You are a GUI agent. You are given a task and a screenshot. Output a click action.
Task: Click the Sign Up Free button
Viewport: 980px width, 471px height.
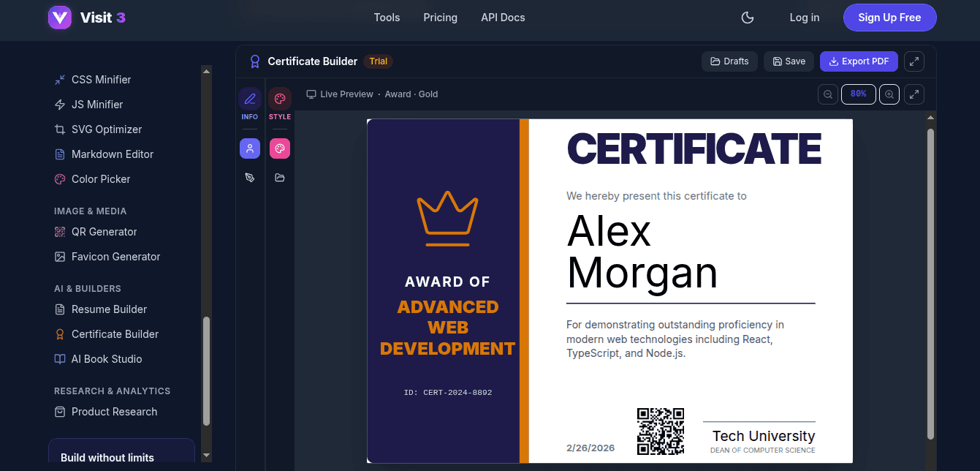pyautogui.click(x=889, y=18)
